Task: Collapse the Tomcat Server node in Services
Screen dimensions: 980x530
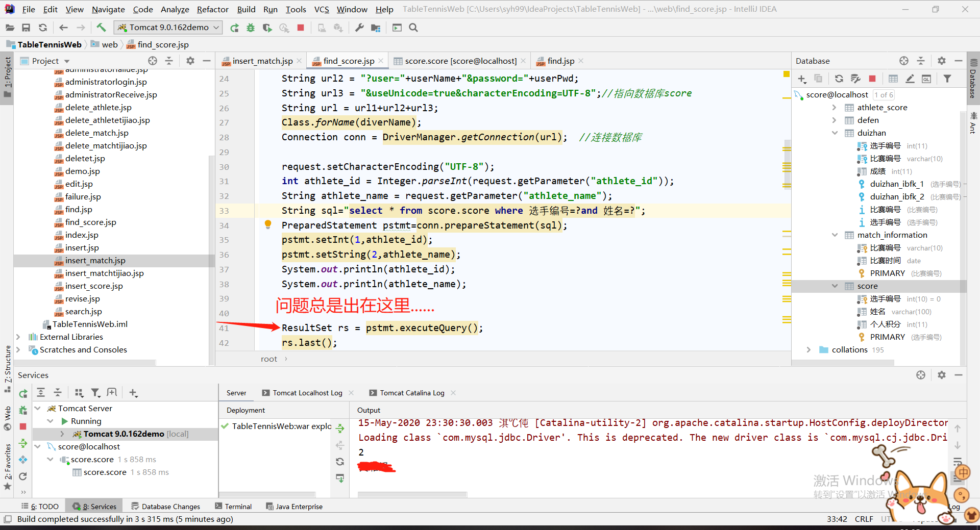Action: [38, 408]
